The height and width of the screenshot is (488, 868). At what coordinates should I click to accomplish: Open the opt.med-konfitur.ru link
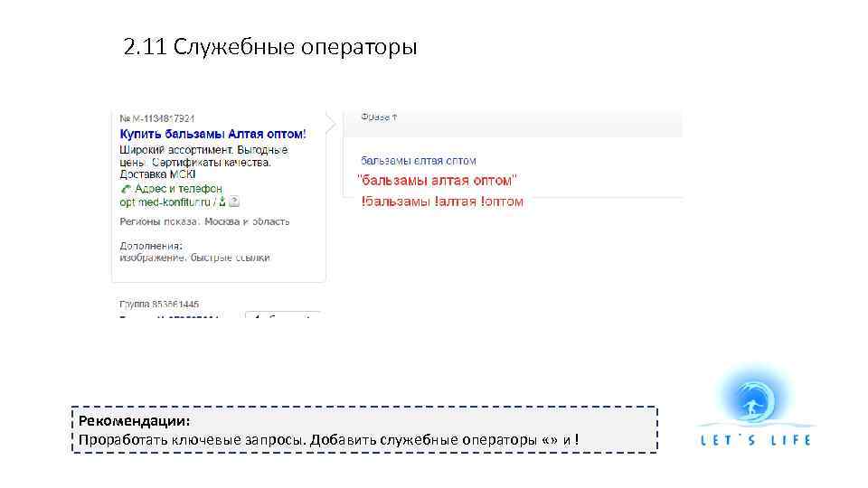pos(165,202)
